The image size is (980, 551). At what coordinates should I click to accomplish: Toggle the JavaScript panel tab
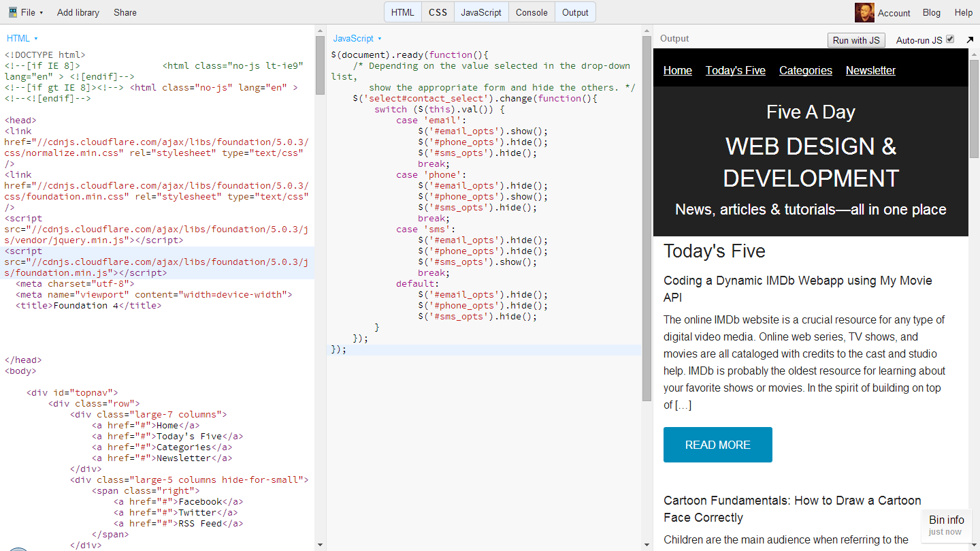click(481, 12)
